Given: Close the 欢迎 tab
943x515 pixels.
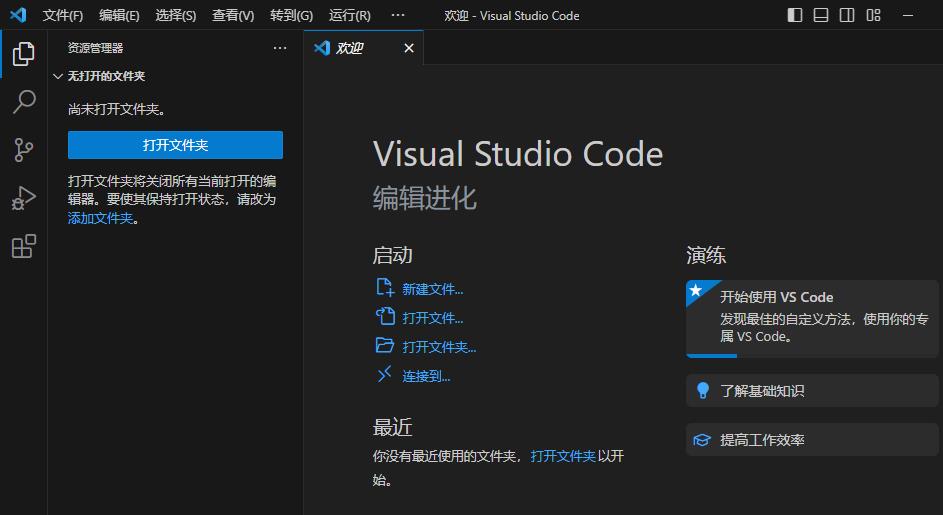Looking at the screenshot, I should (x=409, y=48).
